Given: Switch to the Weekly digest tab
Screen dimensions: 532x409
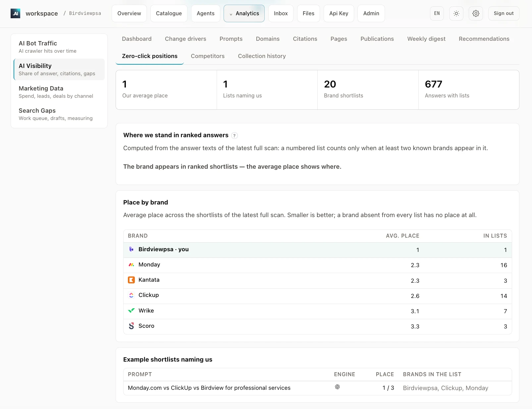Looking at the screenshot, I should (x=426, y=39).
